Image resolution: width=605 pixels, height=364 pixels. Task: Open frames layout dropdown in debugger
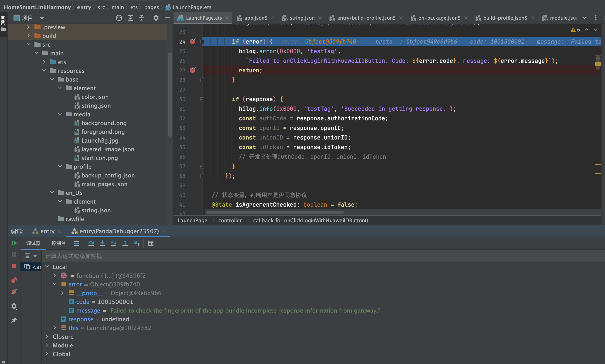point(35,256)
